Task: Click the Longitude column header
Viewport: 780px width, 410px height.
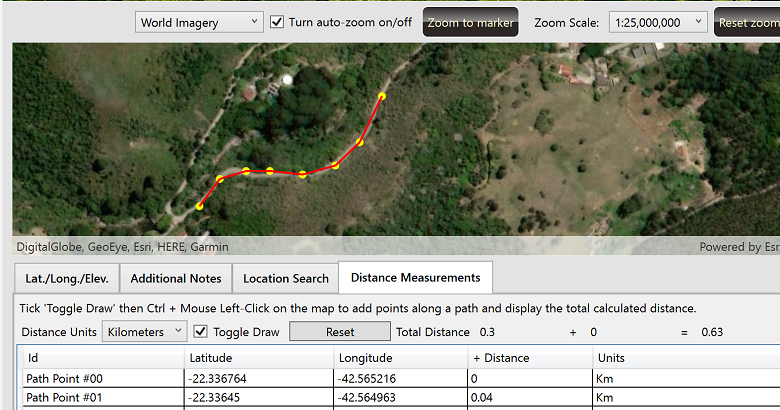Action: point(400,358)
